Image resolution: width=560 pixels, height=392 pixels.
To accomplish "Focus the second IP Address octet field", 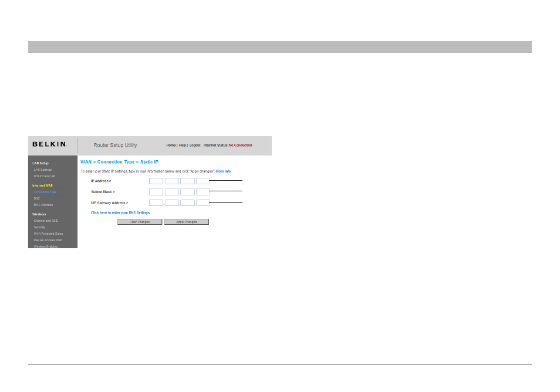I will point(172,181).
